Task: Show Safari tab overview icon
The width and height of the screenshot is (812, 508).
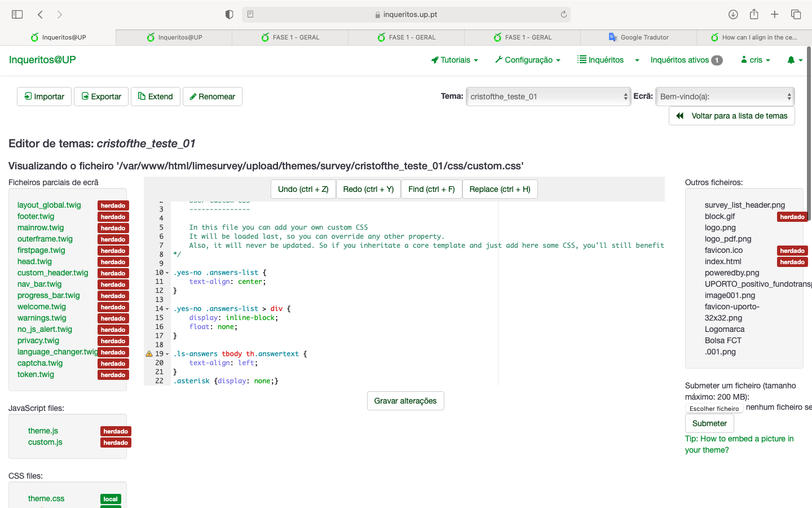Action: 796,15
